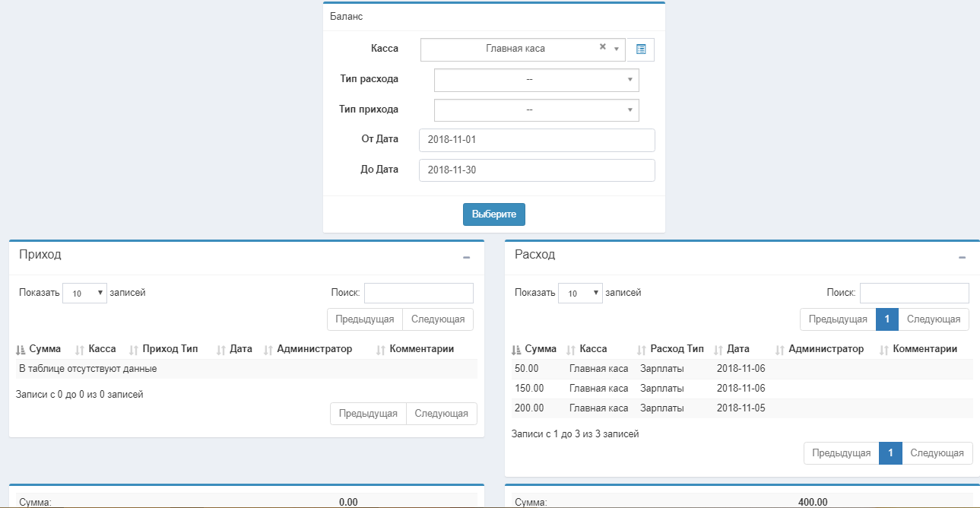This screenshot has width=980, height=508.
Task: Collapse the Приход panel with minus icon
Action: 466,258
